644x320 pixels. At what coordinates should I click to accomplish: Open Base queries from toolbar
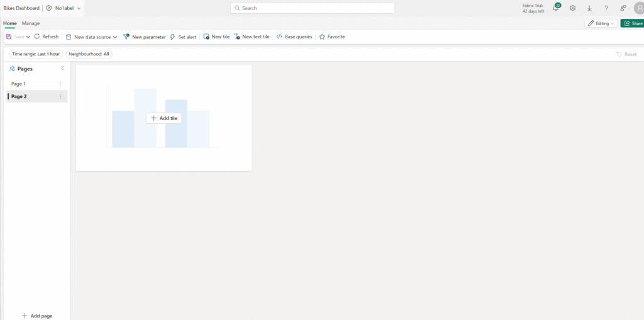[294, 37]
